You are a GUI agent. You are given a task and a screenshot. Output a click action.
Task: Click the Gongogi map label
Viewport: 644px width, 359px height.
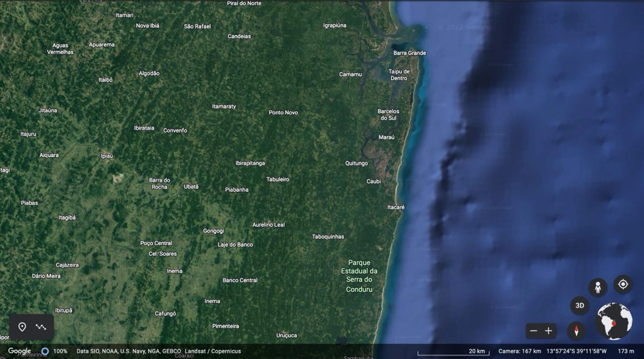tap(214, 231)
